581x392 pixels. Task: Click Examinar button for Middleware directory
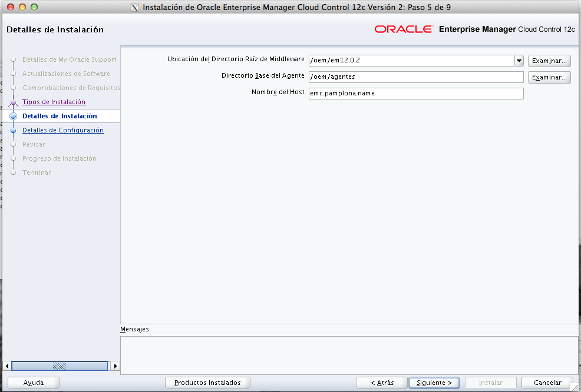(x=549, y=61)
